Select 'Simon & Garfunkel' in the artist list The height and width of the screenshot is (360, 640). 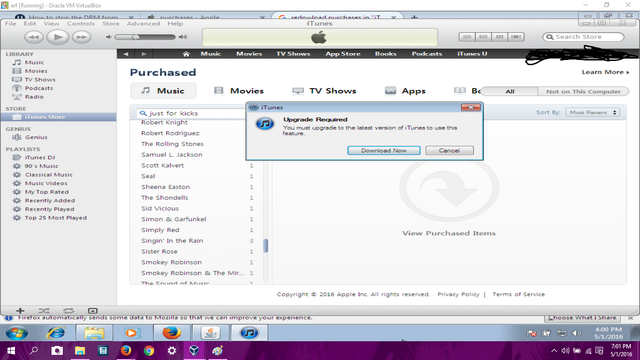[173, 219]
